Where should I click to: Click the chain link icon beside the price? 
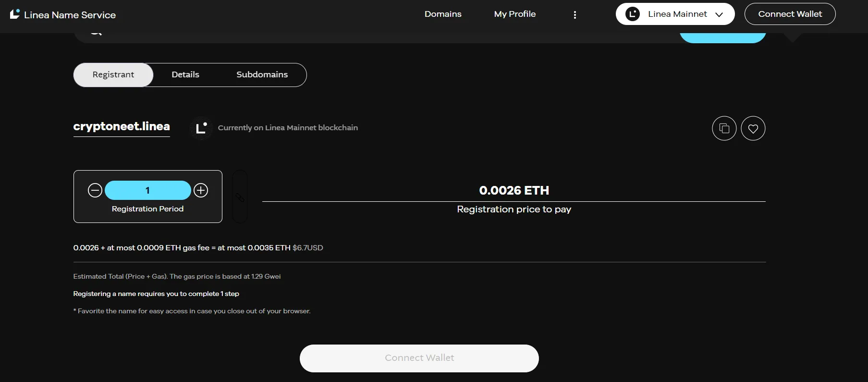click(x=240, y=197)
